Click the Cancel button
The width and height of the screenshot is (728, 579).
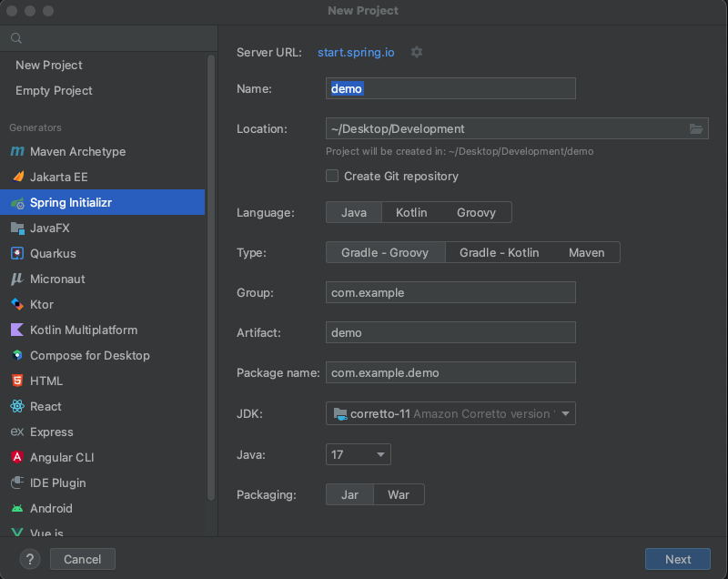pyautogui.click(x=82, y=559)
